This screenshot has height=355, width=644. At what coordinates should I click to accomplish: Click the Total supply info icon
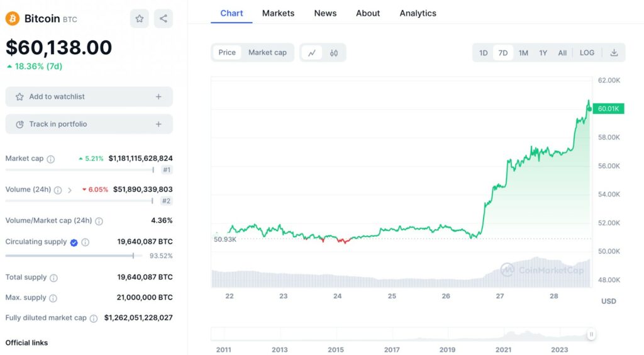click(x=54, y=278)
